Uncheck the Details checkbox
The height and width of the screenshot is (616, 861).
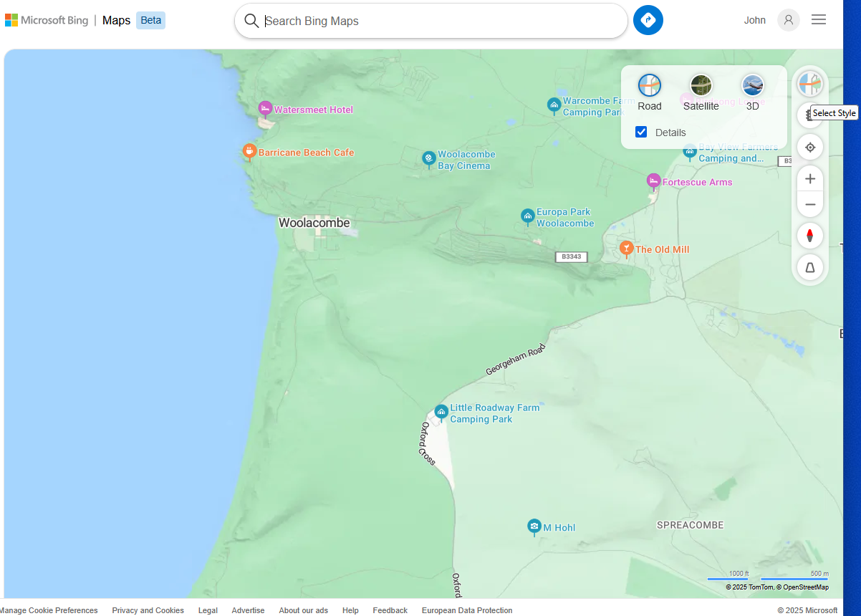click(x=641, y=132)
